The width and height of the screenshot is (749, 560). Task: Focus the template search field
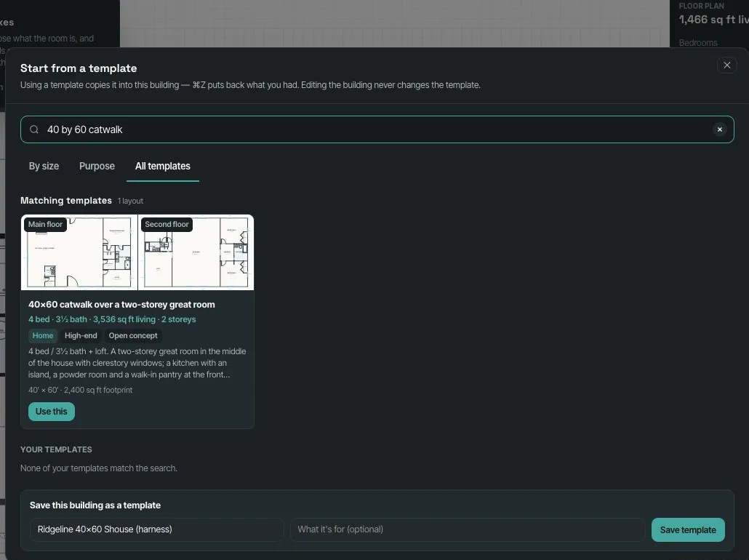tap(377, 129)
